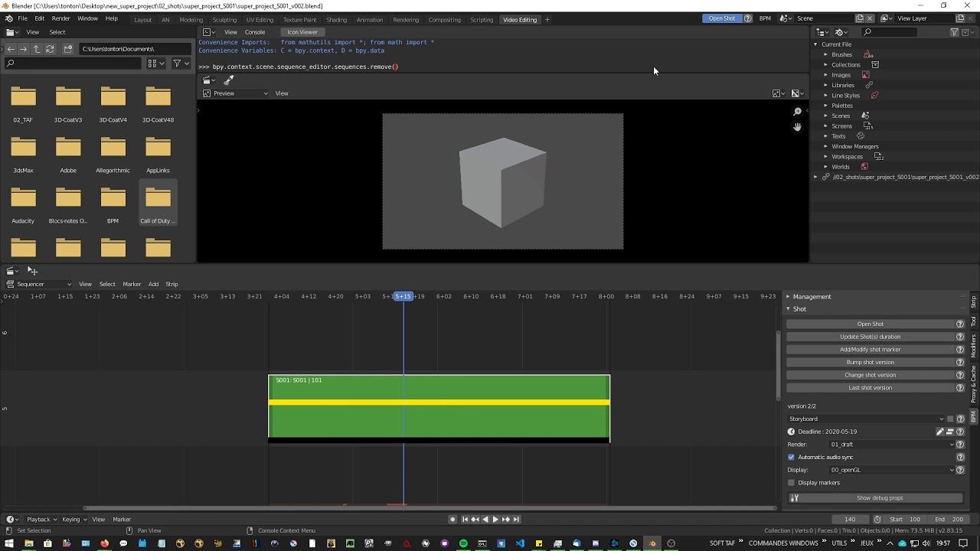Jump to timeline start frame
The width and height of the screenshot is (980, 551).
pos(465,520)
